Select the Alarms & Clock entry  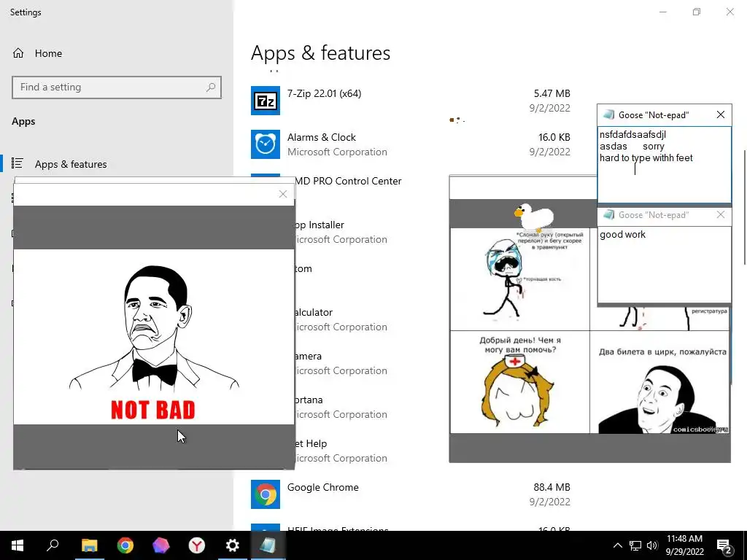coord(322,137)
